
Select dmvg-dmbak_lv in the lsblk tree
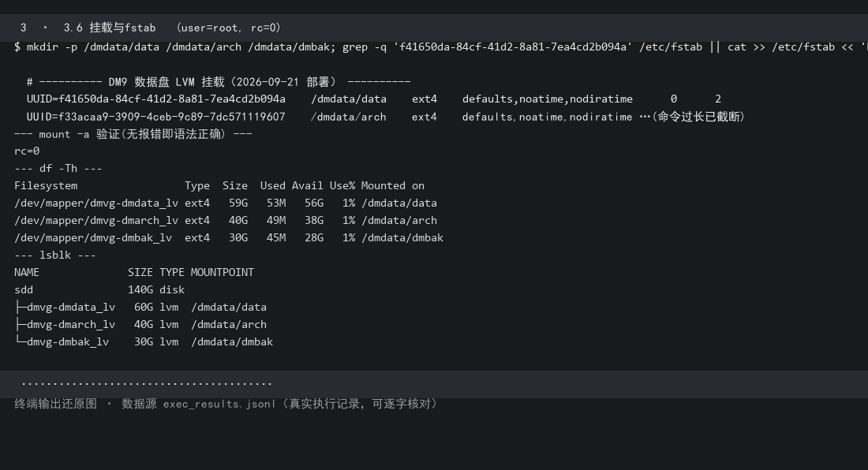click(68, 341)
